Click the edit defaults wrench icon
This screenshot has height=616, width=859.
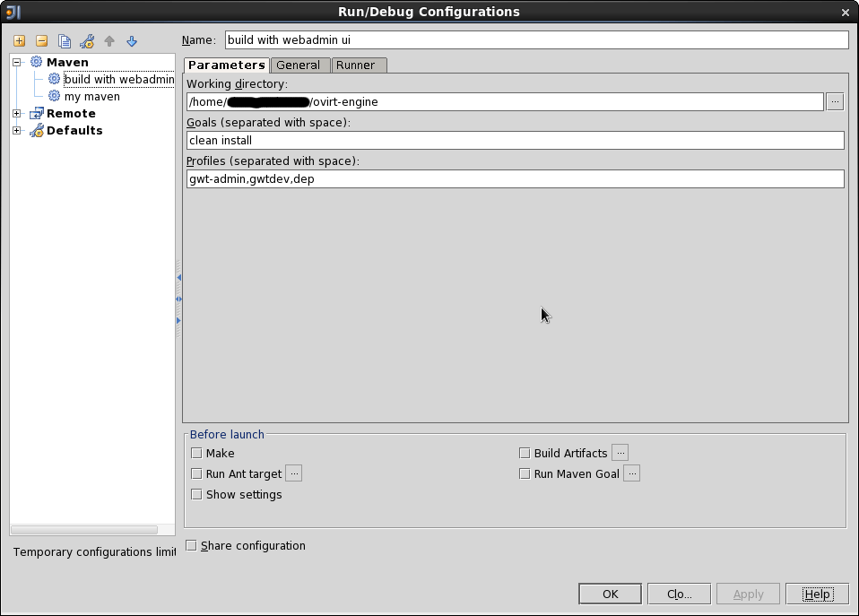87,41
